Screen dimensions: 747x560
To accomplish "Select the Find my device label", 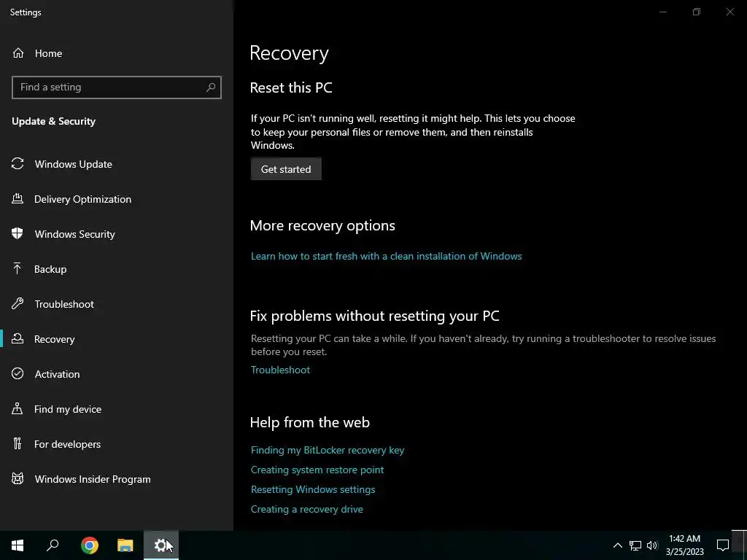I will [68, 409].
